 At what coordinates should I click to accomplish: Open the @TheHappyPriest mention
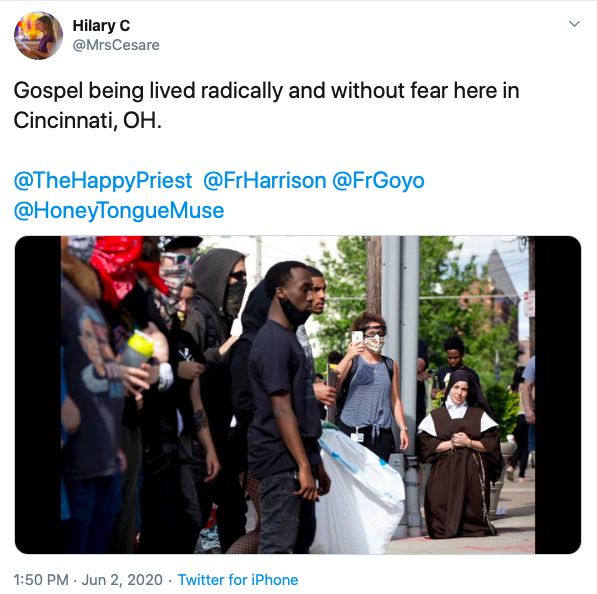103,180
